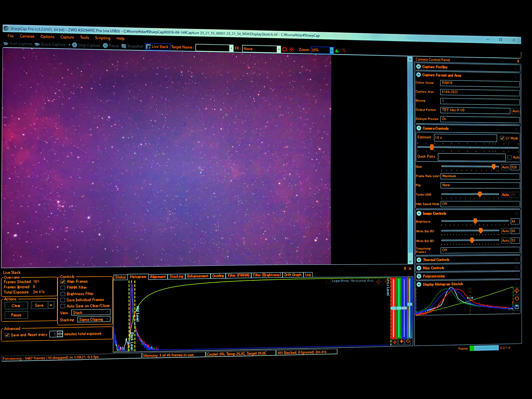Viewport: 532px width, 399px height.
Task: Click the focus magnifier icon
Action: click(x=344, y=51)
